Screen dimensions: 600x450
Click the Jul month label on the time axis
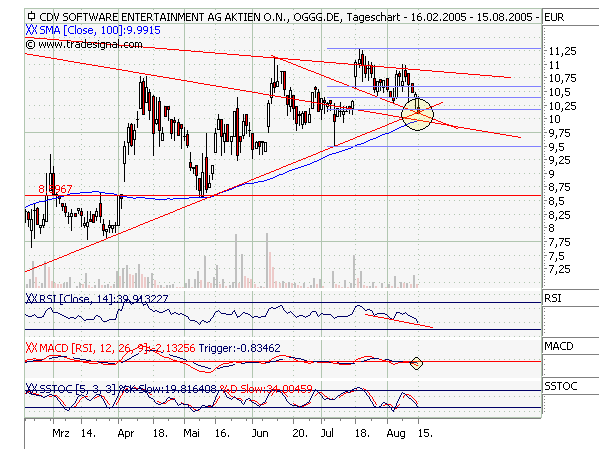coord(327,433)
